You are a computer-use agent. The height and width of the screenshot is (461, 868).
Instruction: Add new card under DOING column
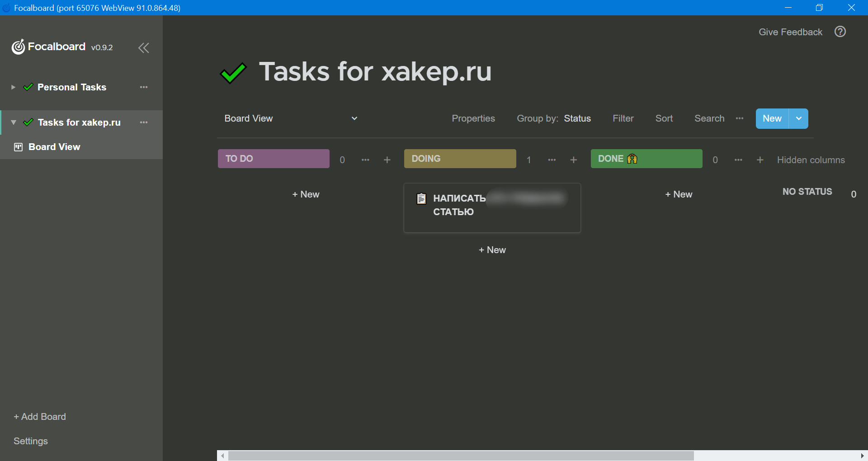[x=492, y=250]
